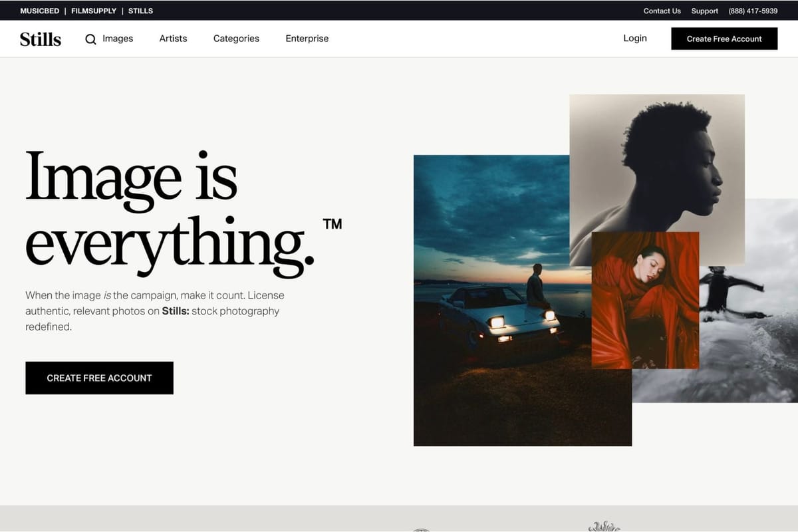Open the Contact Us link

662,11
